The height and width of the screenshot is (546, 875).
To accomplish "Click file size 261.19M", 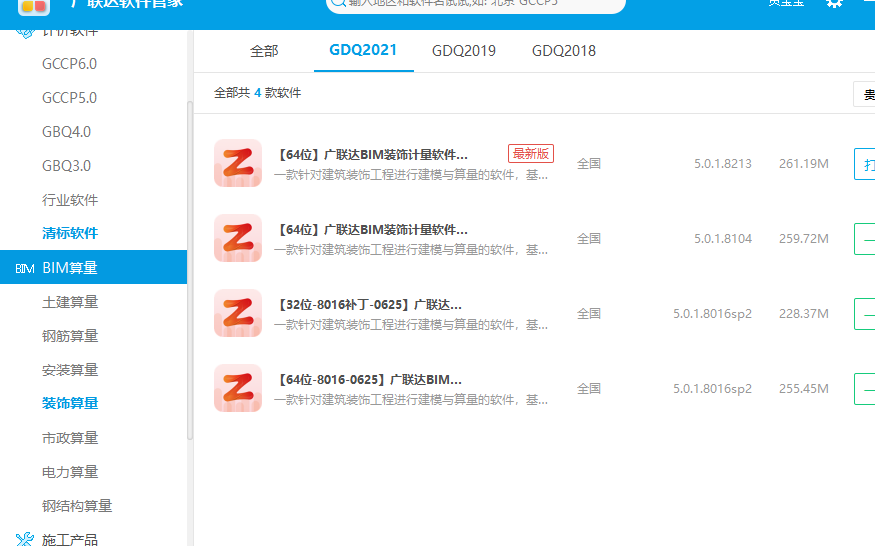I will point(804,164).
